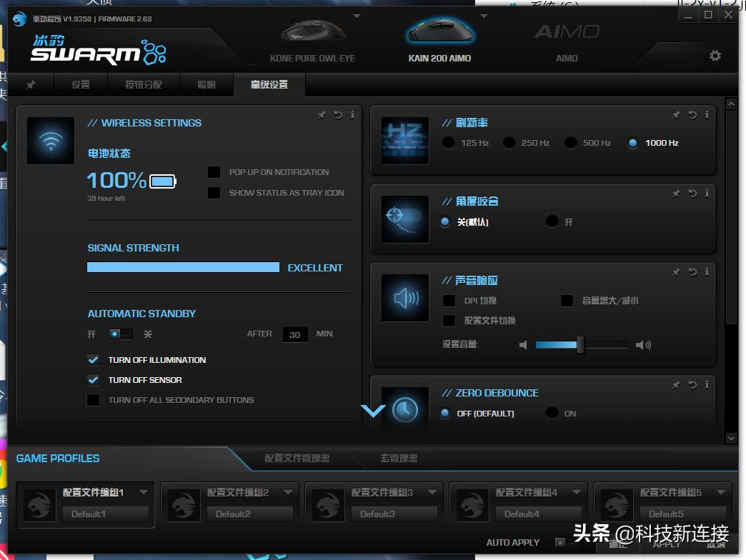Select the Kain 200 AIMO mouse
The image size is (746, 560).
tap(439, 41)
